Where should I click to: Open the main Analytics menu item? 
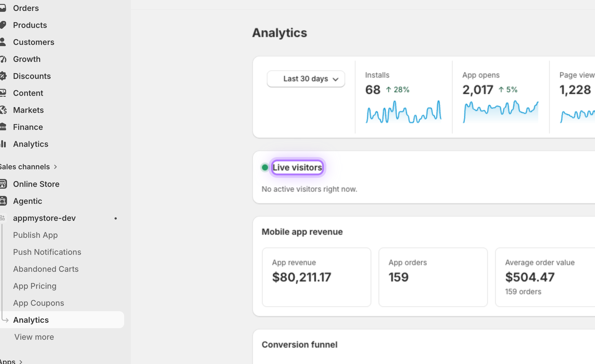pyautogui.click(x=31, y=144)
